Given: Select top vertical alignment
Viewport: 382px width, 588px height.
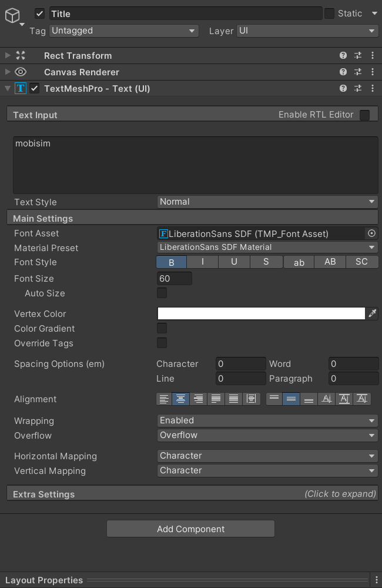Looking at the screenshot, I should click(x=274, y=399).
